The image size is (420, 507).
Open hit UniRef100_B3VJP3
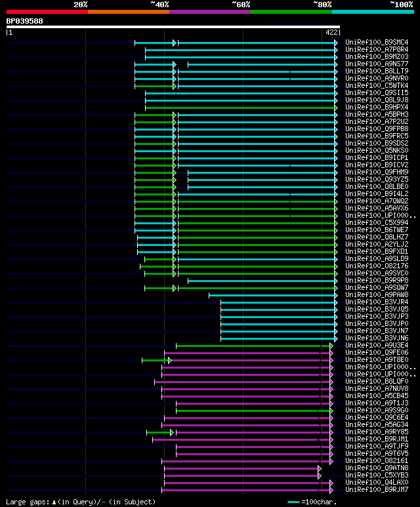pos(377,317)
